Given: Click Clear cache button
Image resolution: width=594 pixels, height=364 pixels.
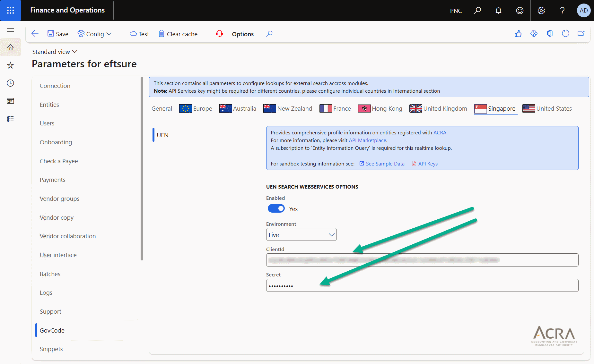Looking at the screenshot, I should [x=178, y=34].
